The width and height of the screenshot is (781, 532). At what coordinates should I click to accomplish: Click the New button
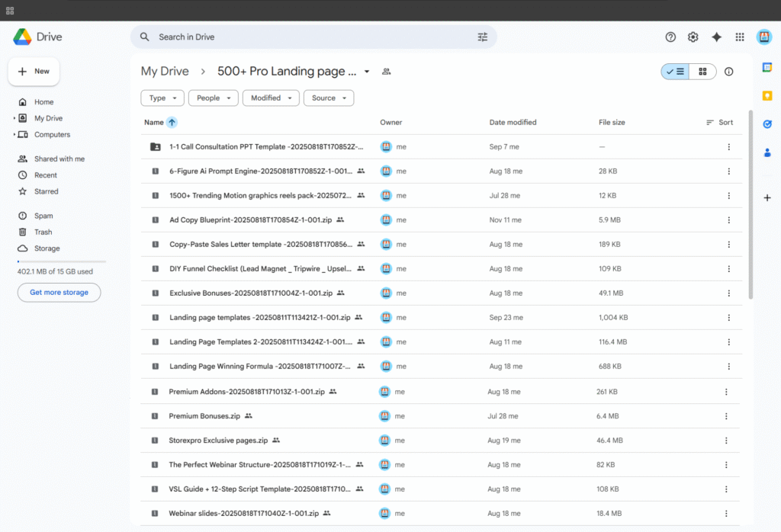coord(34,72)
